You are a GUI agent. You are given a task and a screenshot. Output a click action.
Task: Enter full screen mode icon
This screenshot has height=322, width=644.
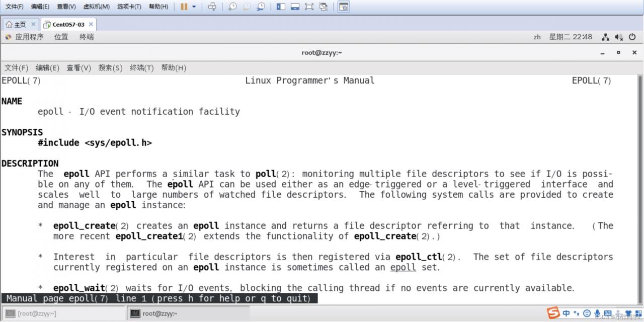[309, 7]
